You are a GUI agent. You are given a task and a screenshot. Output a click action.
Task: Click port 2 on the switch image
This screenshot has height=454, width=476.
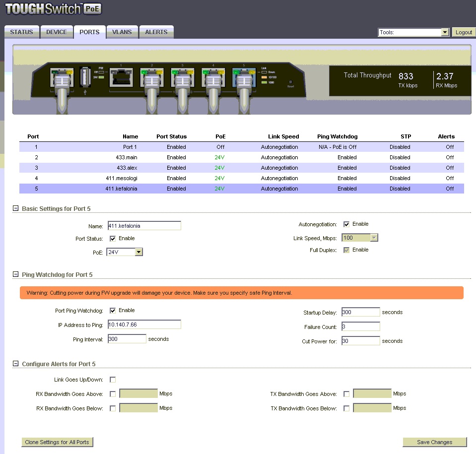(152, 77)
